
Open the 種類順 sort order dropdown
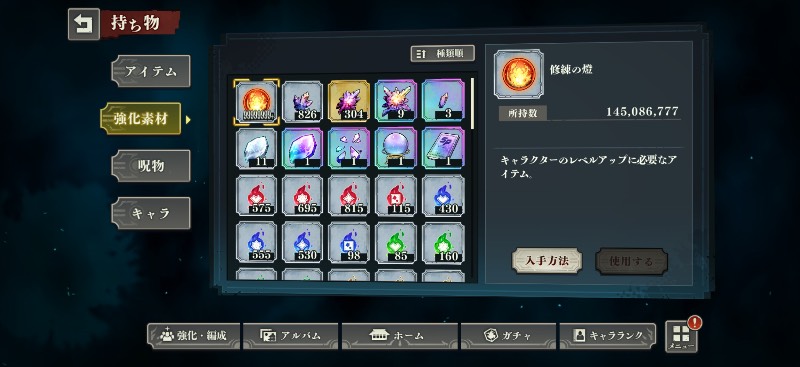[x=442, y=54]
